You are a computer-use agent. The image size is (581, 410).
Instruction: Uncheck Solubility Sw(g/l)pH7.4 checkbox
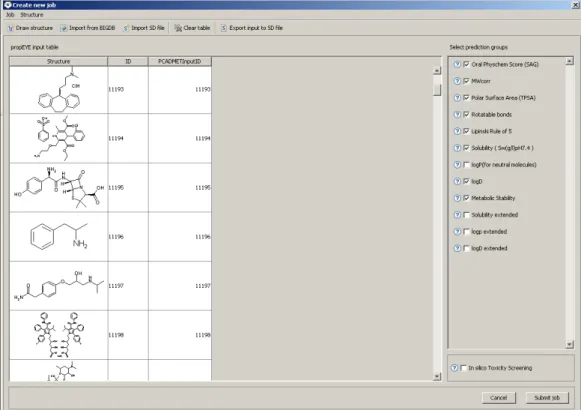pyautogui.click(x=467, y=148)
